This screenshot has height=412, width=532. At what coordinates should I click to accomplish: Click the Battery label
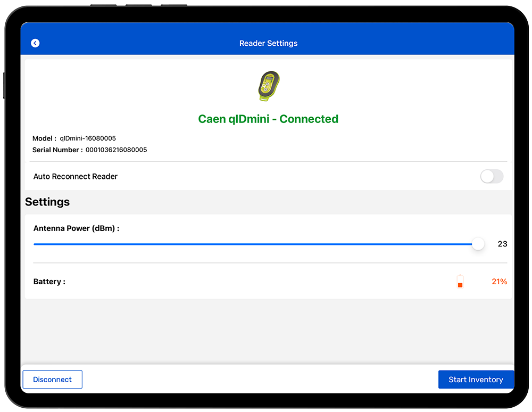click(x=49, y=282)
